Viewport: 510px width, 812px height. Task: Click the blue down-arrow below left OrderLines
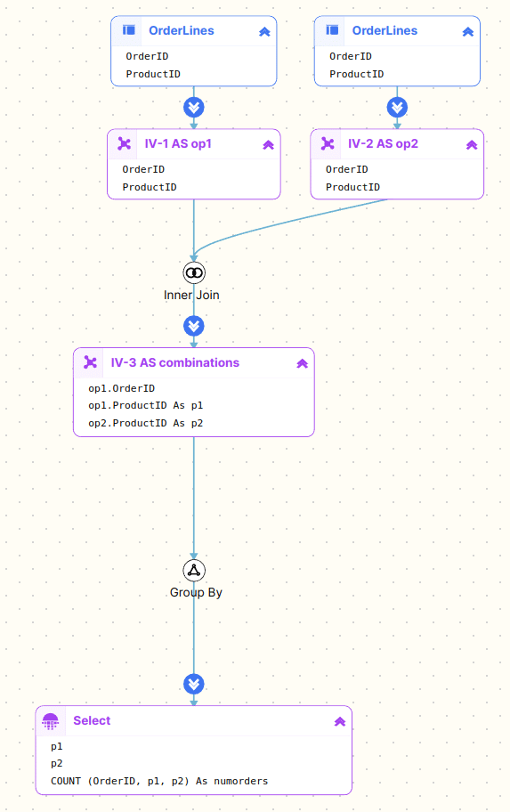[x=194, y=108]
